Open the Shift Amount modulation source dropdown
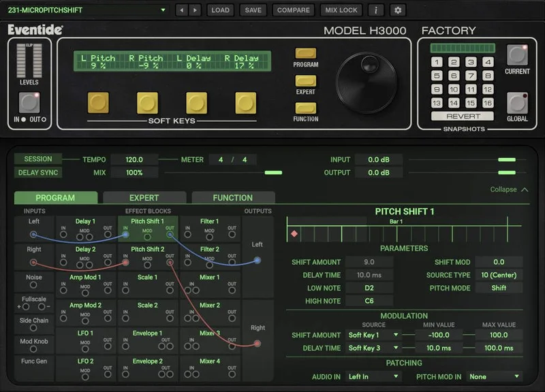This screenshot has width=545, height=392. click(373, 335)
